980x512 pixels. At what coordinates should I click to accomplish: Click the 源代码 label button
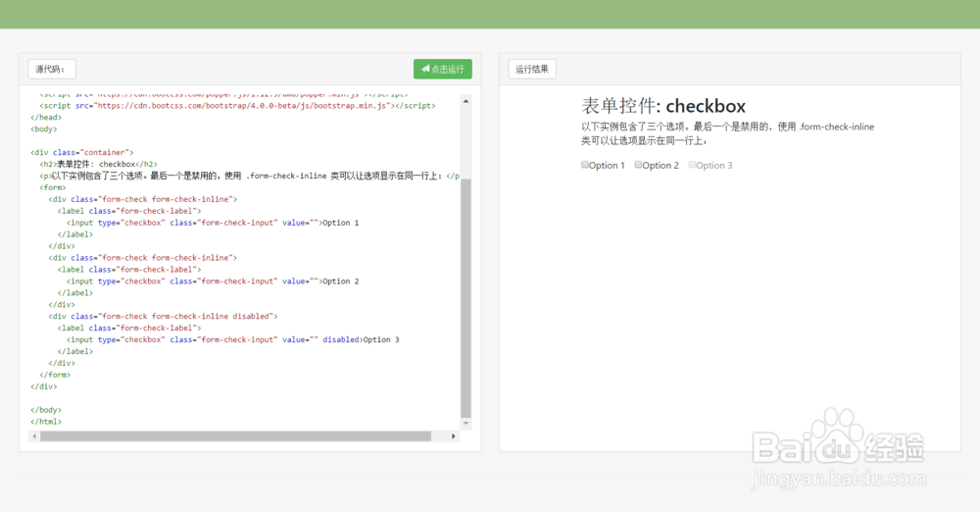click(x=52, y=69)
